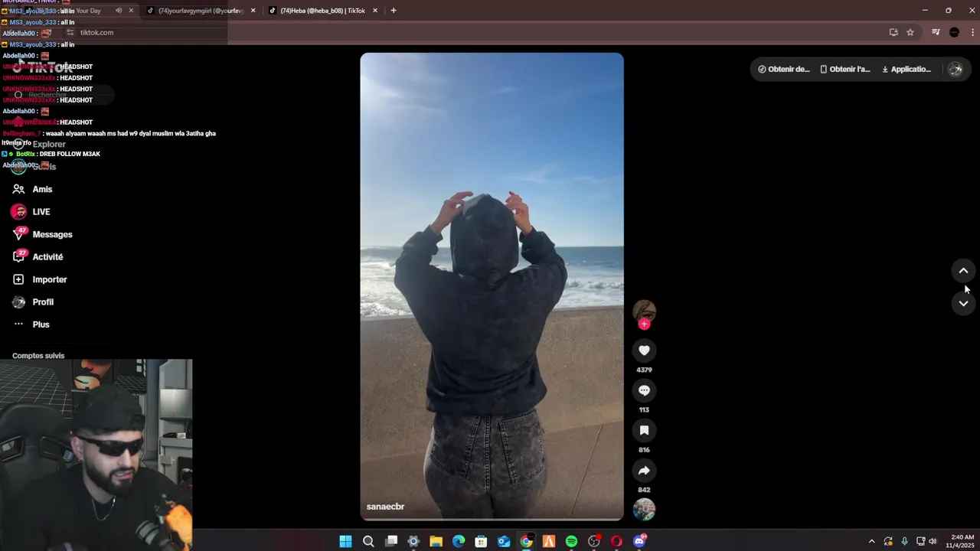The width and height of the screenshot is (980, 551).
Task: Show hidden system tray icons
Action: (871, 542)
